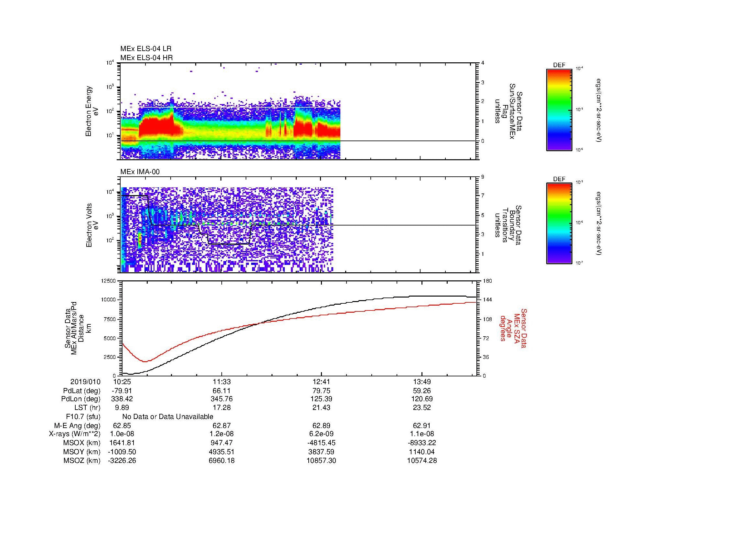Click the 'PdLon (deg)' row label
756x534 pixels.
click(81, 399)
